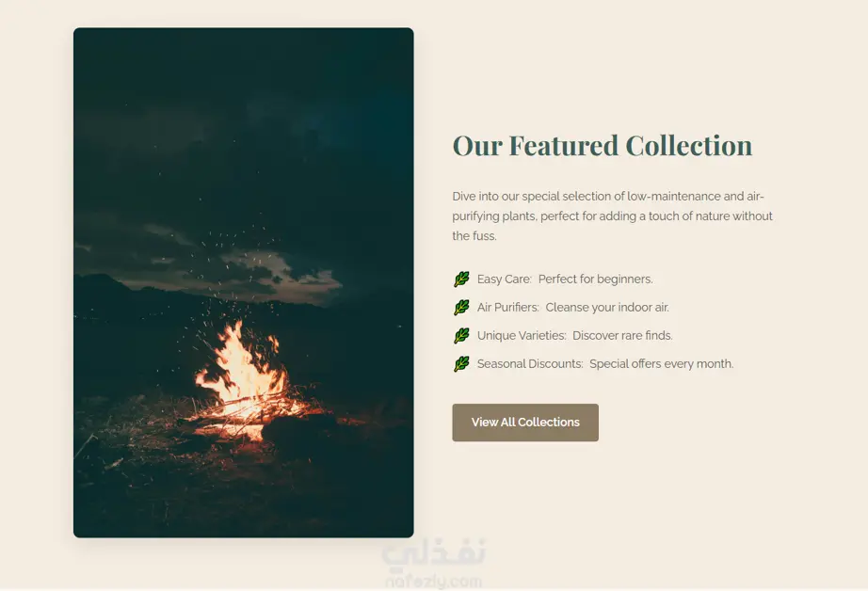Click the text Special offers every month
The height and width of the screenshot is (591, 868).
point(662,363)
